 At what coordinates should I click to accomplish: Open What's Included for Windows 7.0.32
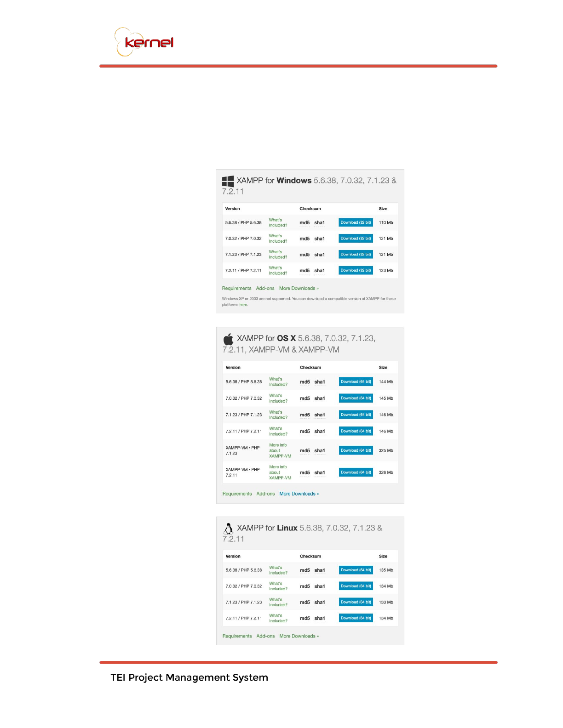(278, 239)
